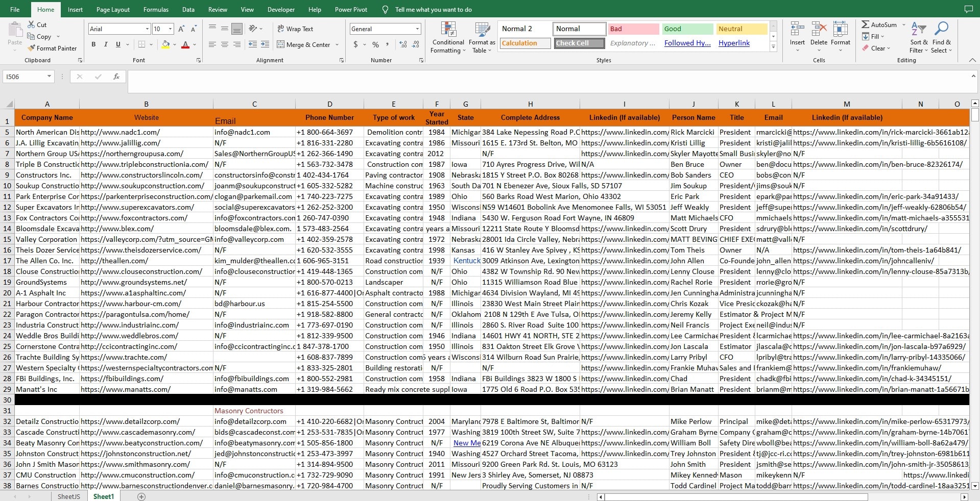This screenshot has height=501, width=980.
Task: Add a new sheet with plus icon
Action: tap(141, 496)
